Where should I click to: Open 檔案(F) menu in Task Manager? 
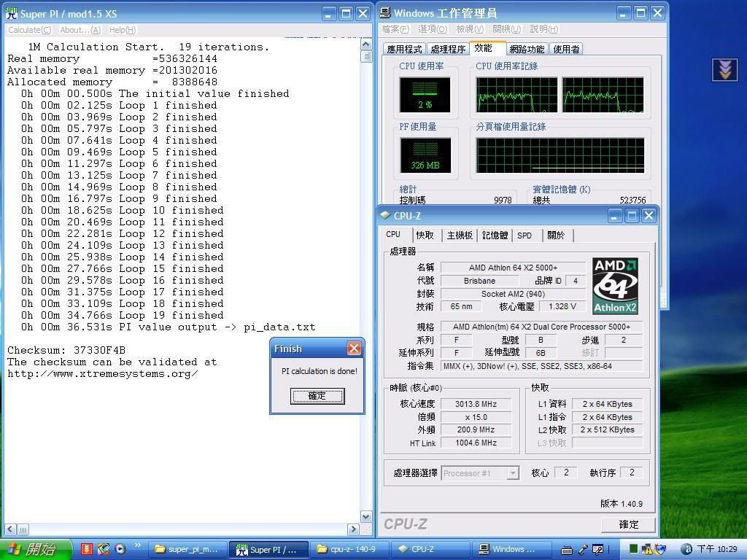point(395,29)
